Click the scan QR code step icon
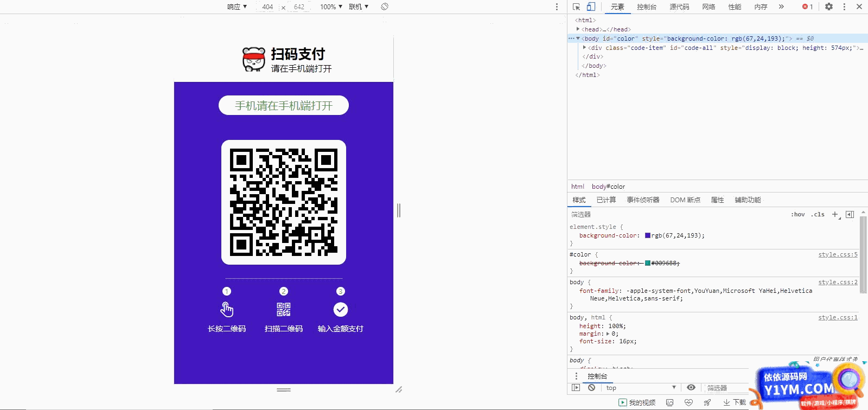 pos(284,310)
